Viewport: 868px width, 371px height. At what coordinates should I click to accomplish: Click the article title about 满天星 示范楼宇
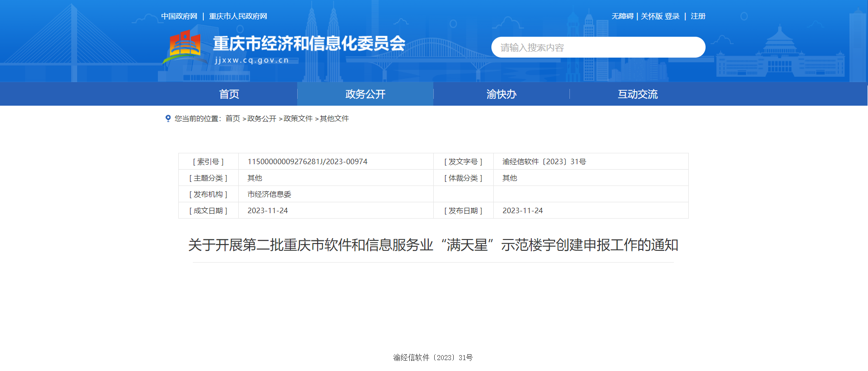pyautogui.click(x=433, y=245)
